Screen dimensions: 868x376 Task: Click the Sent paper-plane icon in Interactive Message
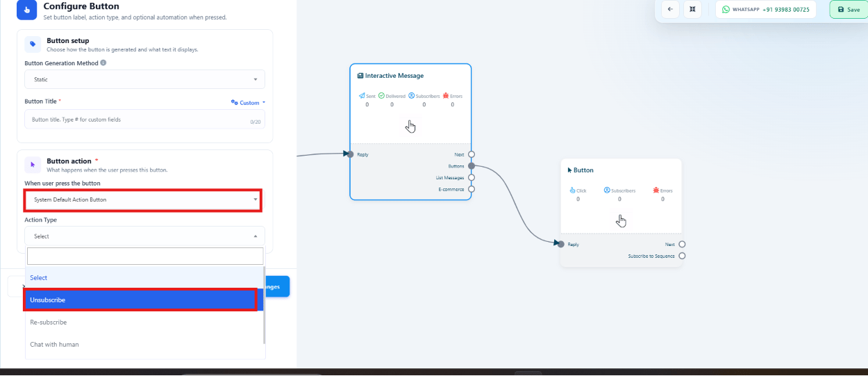point(362,96)
